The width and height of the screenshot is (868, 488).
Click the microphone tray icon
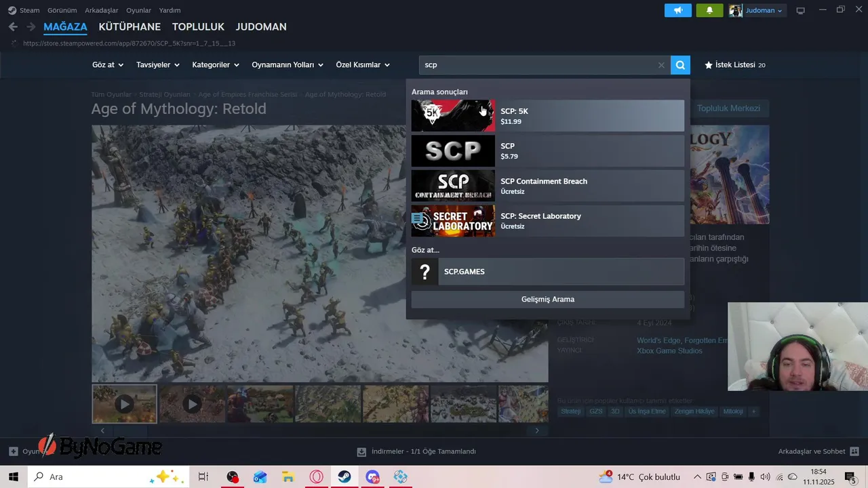click(751, 477)
